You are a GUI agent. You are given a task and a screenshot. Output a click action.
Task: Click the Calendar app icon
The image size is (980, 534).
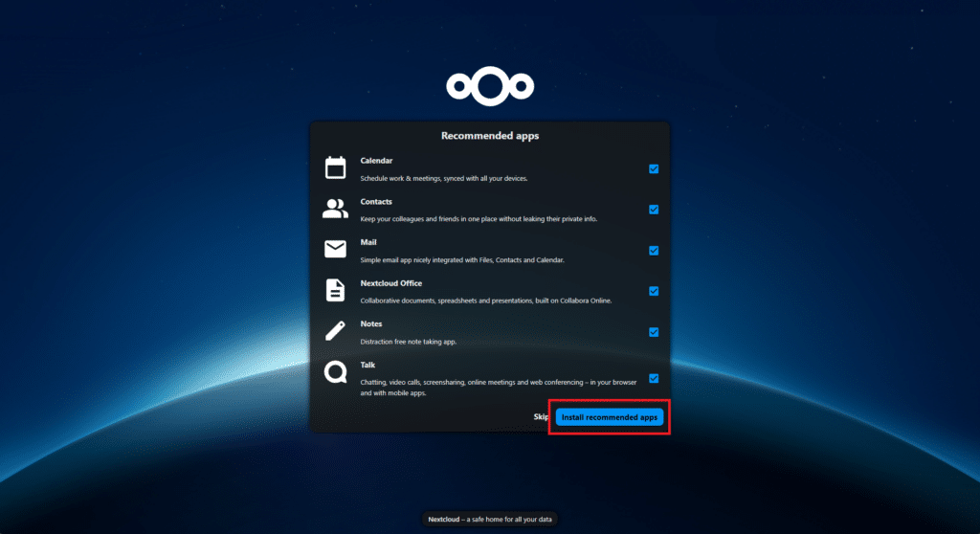(x=335, y=168)
